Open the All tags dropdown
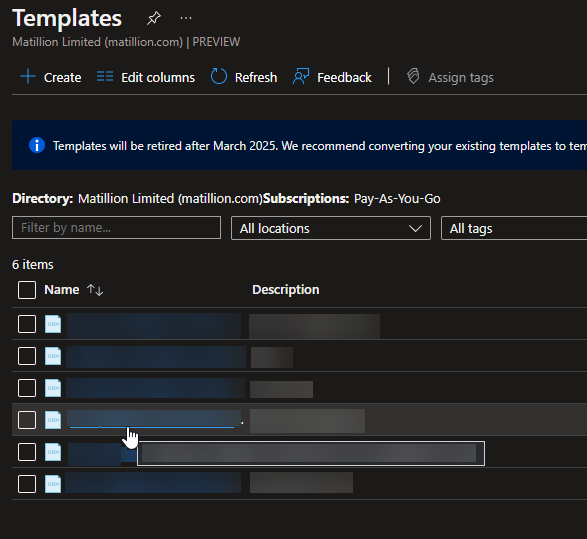This screenshot has height=539, width=587. (514, 228)
